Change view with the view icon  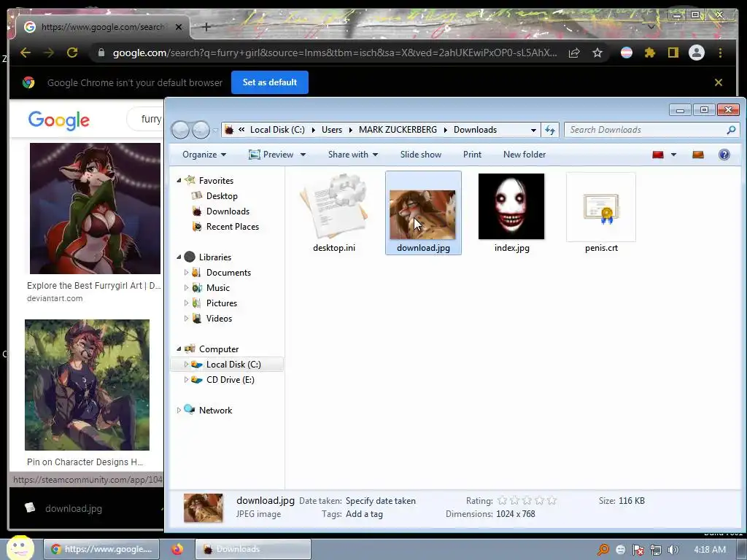[x=658, y=155]
